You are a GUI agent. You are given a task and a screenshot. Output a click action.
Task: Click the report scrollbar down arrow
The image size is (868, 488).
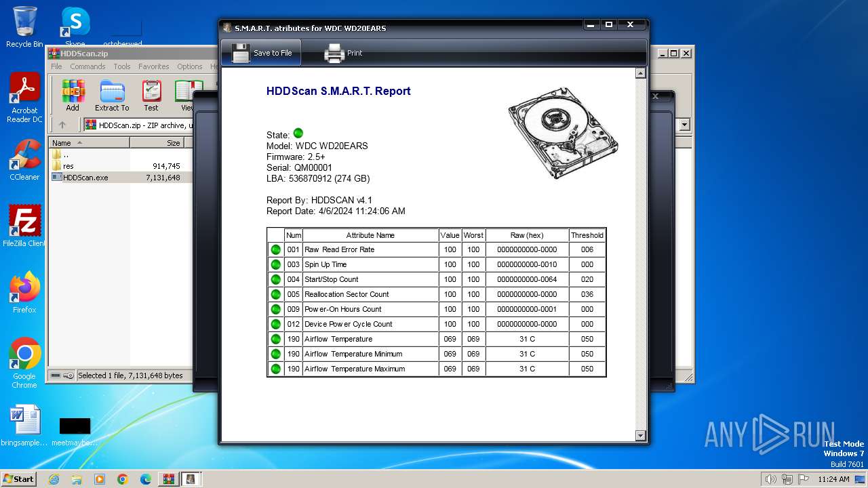coord(640,435)
